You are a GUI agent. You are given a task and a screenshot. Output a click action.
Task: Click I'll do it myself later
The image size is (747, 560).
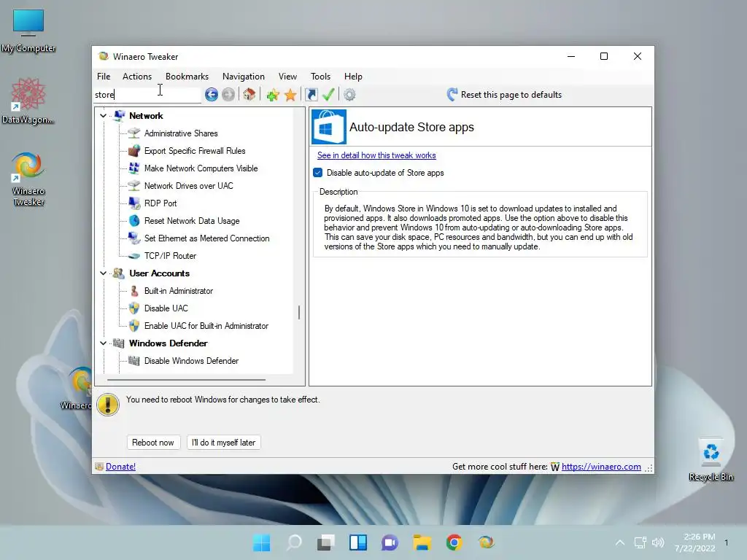coord(223,443)
